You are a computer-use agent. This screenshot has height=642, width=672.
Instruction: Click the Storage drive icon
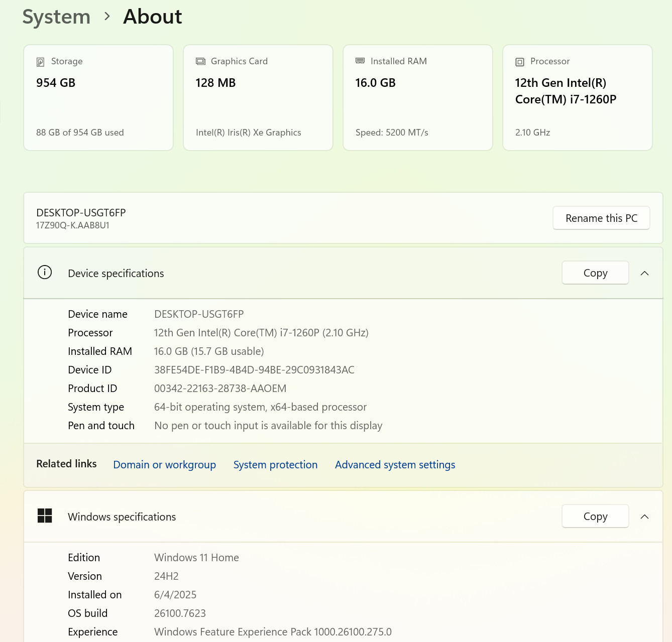coord(41,62)
